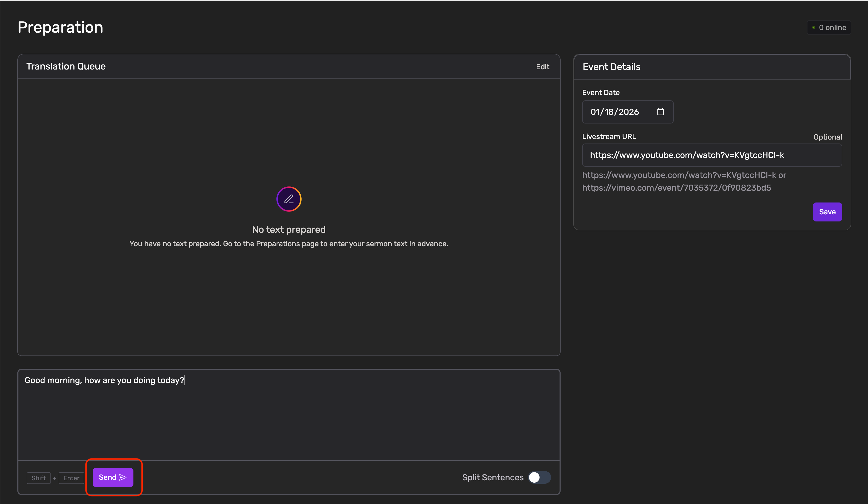Click the green online status dot

(x=814, y=28)
